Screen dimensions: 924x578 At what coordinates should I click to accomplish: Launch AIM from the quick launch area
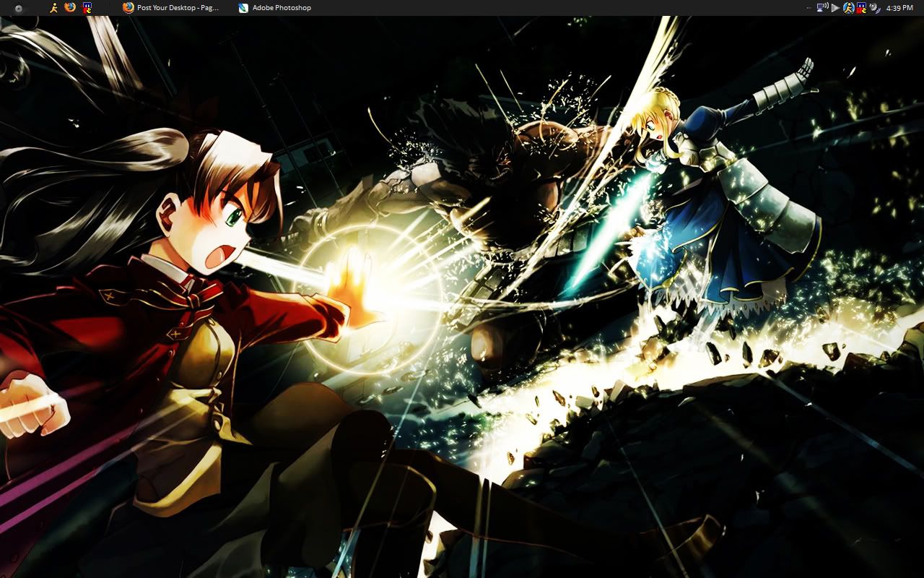point(53,8)
